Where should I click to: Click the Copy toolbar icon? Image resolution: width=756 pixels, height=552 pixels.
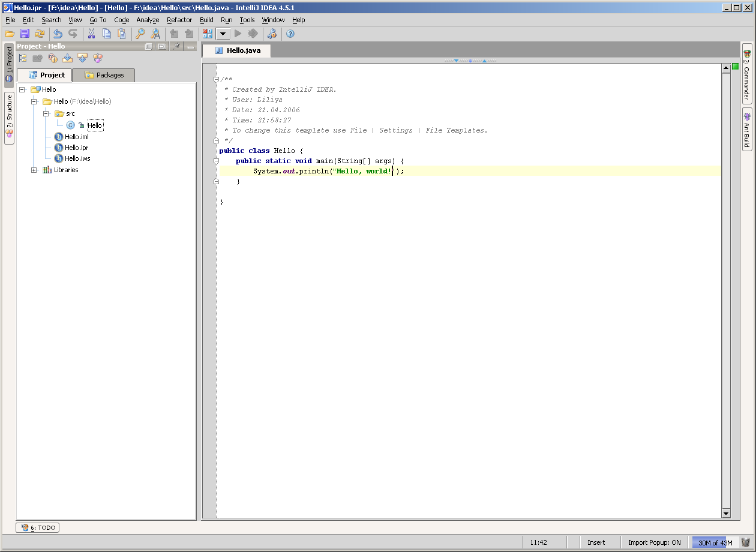click(x=107, y=34)
